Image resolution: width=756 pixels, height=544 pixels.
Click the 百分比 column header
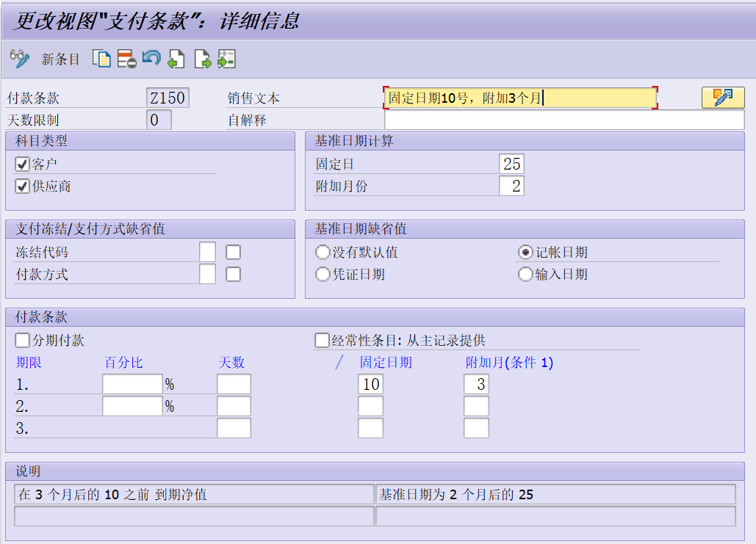coord(123,363)
